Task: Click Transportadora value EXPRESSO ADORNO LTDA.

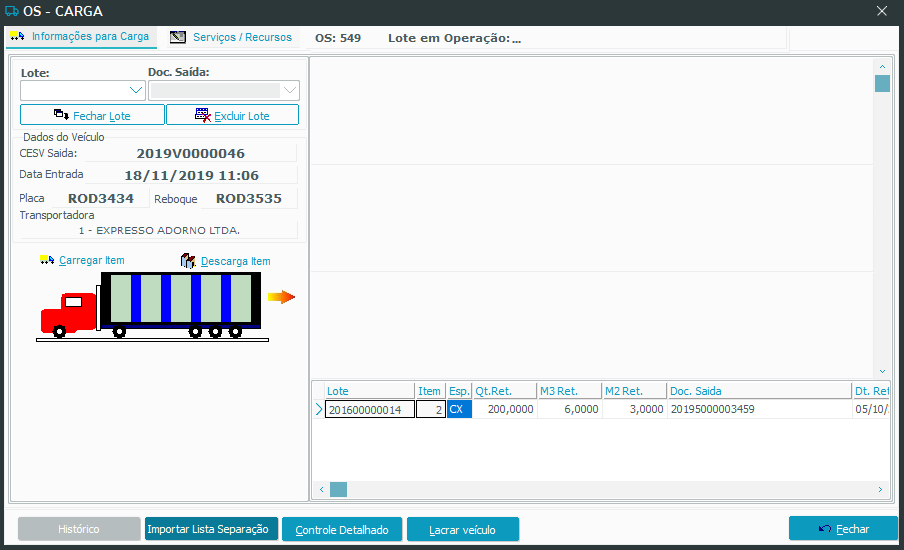Action: pos(159,230)
